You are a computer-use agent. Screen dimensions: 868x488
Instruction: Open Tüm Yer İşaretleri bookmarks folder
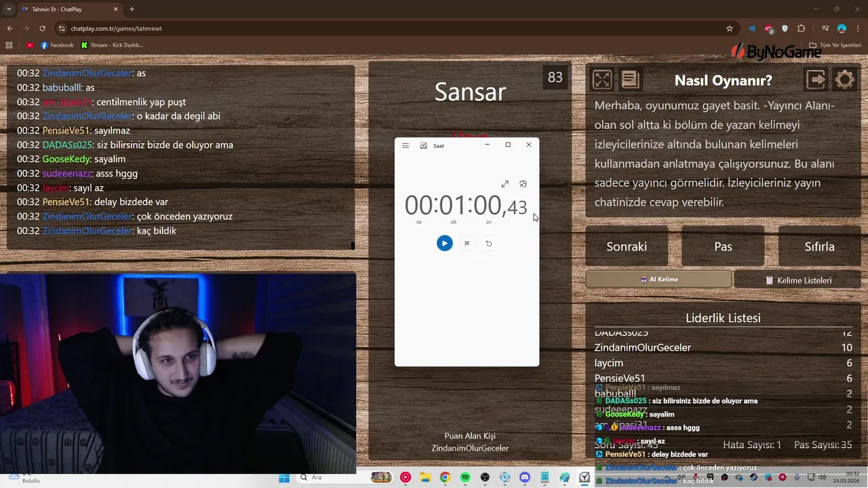click(835, 45)
